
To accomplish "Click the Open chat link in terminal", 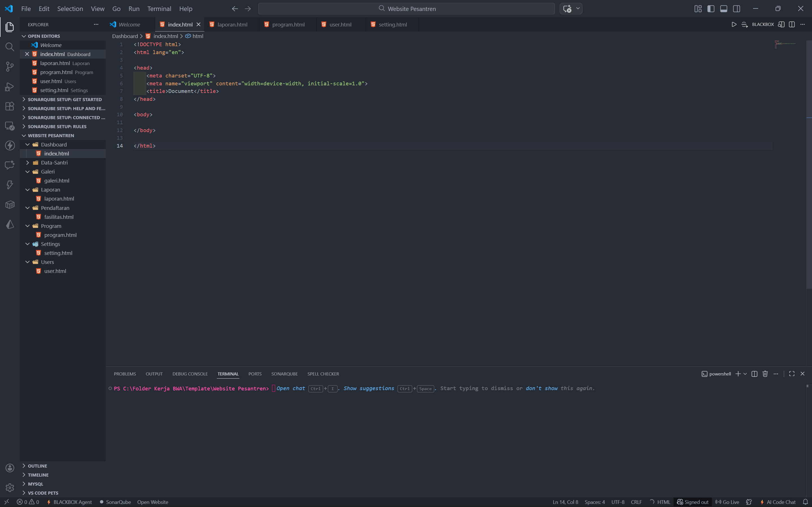I will (x=291, y=388).
